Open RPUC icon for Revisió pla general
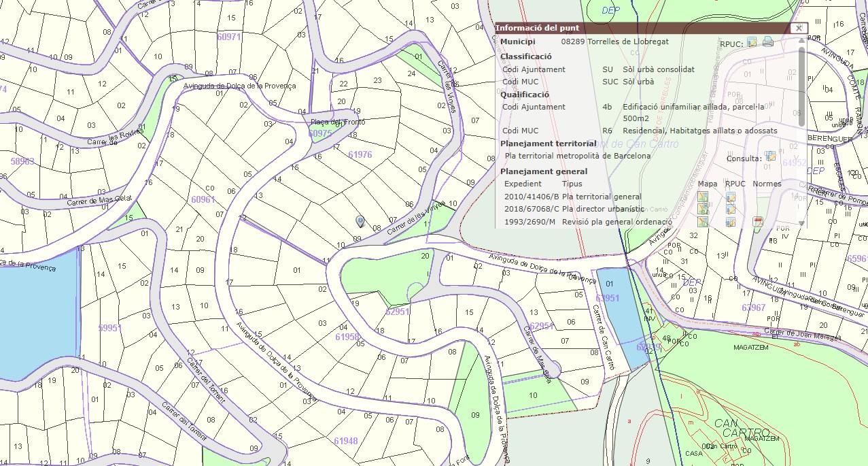The image size is (868, 466). 731,222
